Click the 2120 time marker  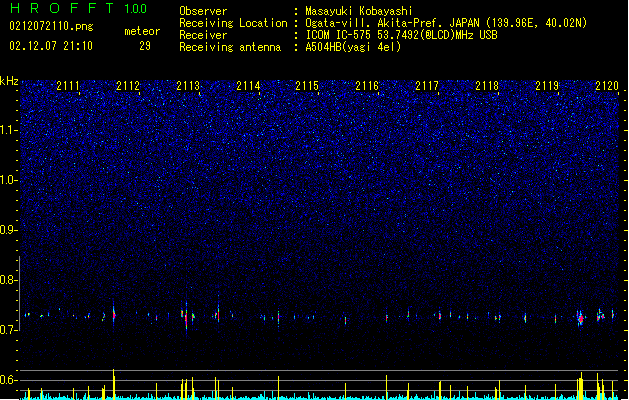[607, 86]
